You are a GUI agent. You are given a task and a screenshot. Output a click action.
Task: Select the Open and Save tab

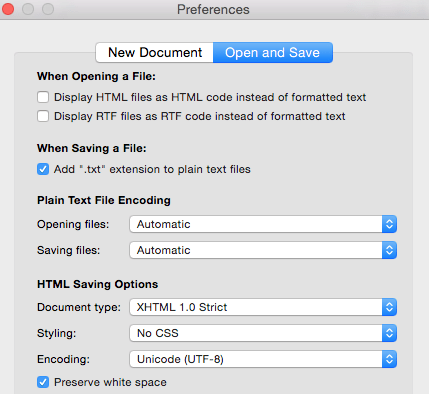[x=273, y=53]
